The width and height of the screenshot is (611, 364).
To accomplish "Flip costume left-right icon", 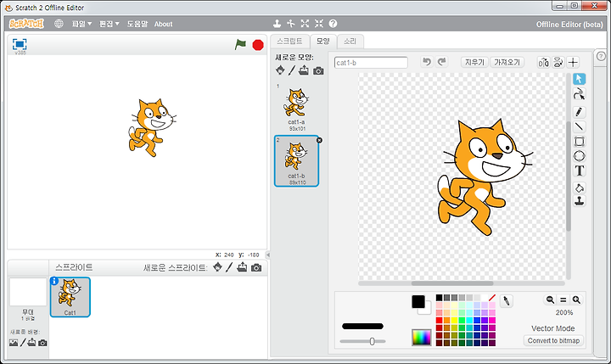I will pyautogui.click(x=544, y=62).
